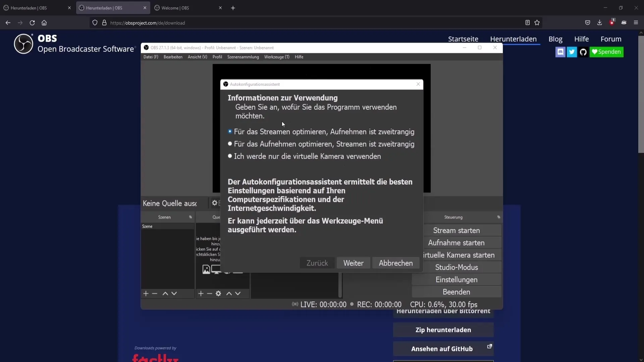
Task: Click Beenden button
Action: (457, 292)
